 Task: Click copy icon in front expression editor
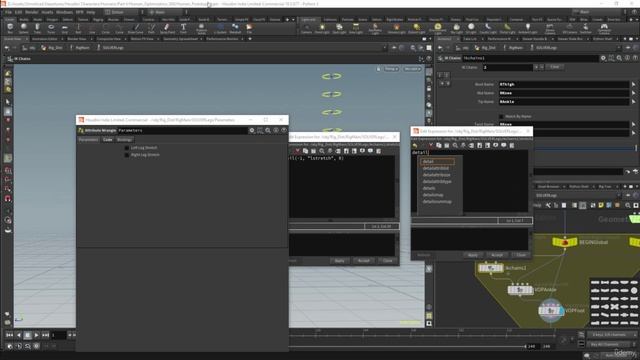coord(439,145)
